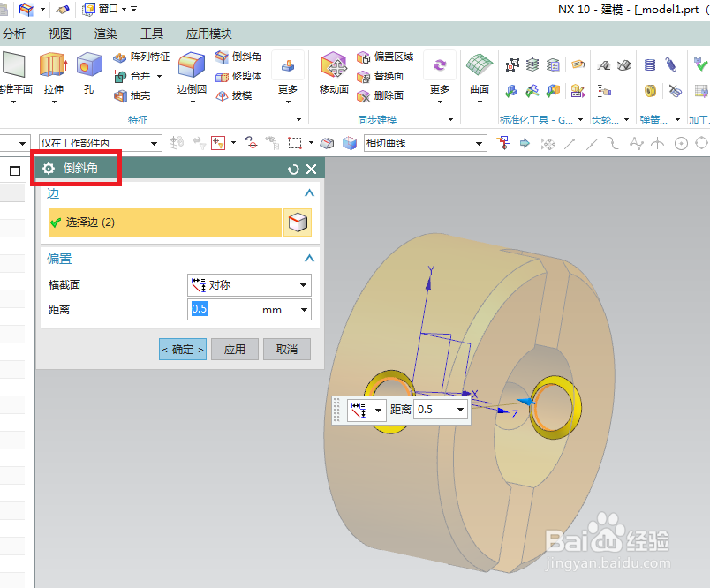Click the snap point crosshair icon
This screenshot has height=588, width=710.
(x=251, y=144)
